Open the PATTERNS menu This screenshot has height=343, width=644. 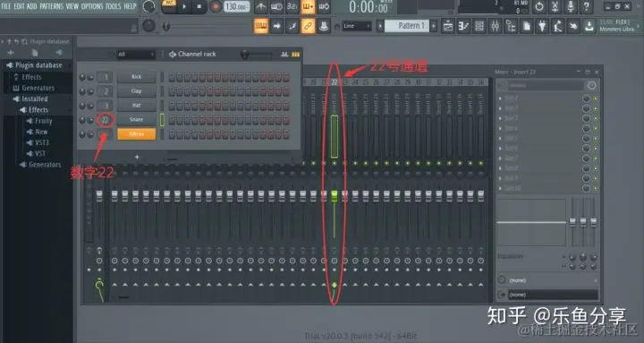tap(51, 6)
